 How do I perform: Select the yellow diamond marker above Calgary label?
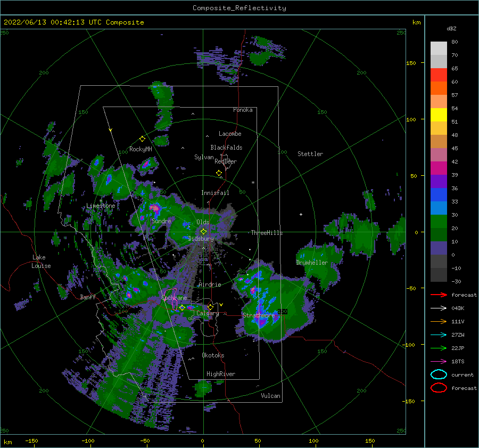(x=210, y=307)
